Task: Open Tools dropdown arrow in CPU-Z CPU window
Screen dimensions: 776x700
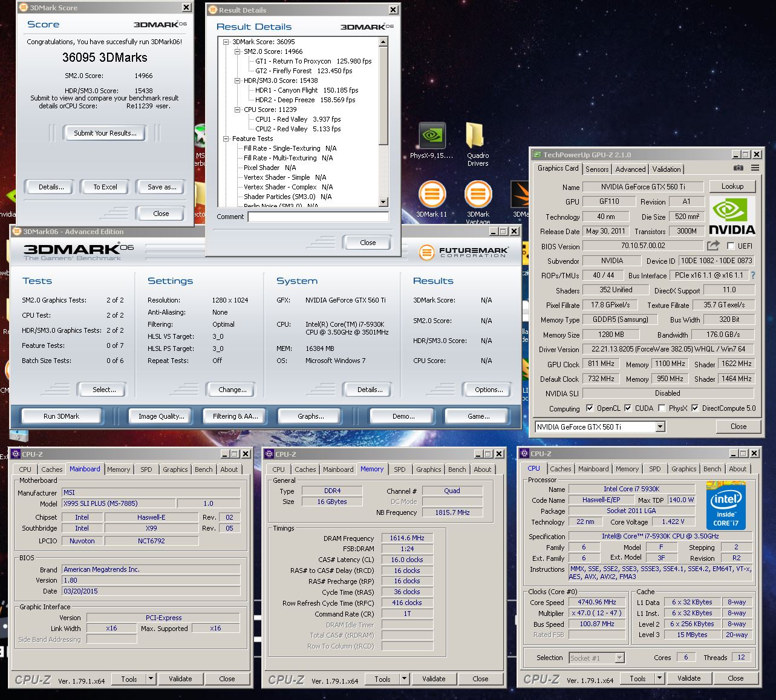Action: click(x=659, y=678)
